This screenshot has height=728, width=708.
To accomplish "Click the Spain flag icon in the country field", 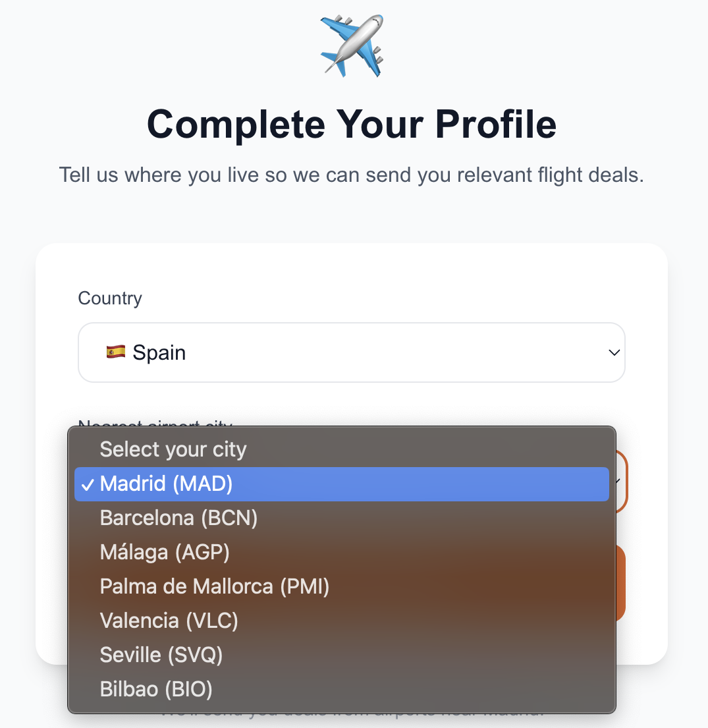I will pyautogui.click(x=117, y=352).
